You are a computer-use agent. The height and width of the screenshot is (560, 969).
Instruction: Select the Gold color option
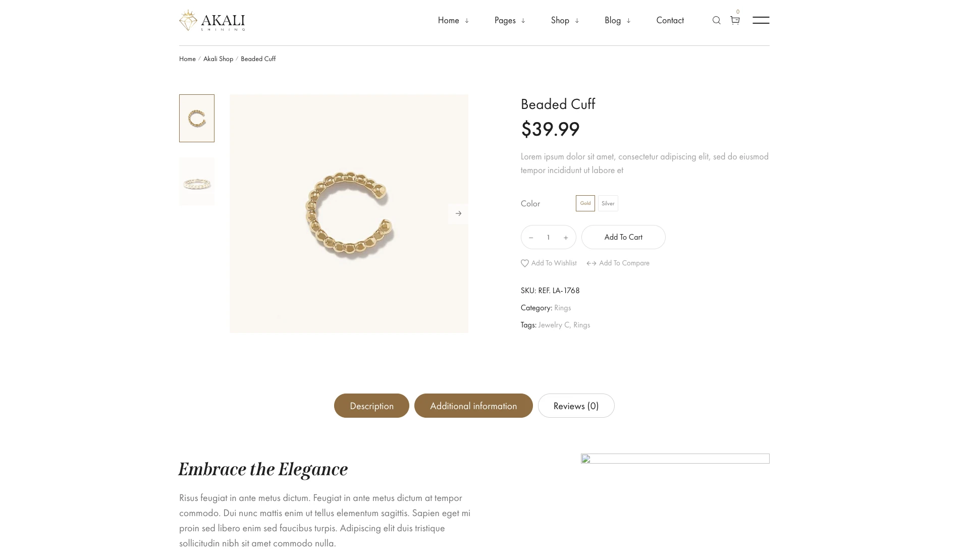click(x=585, y=203)
